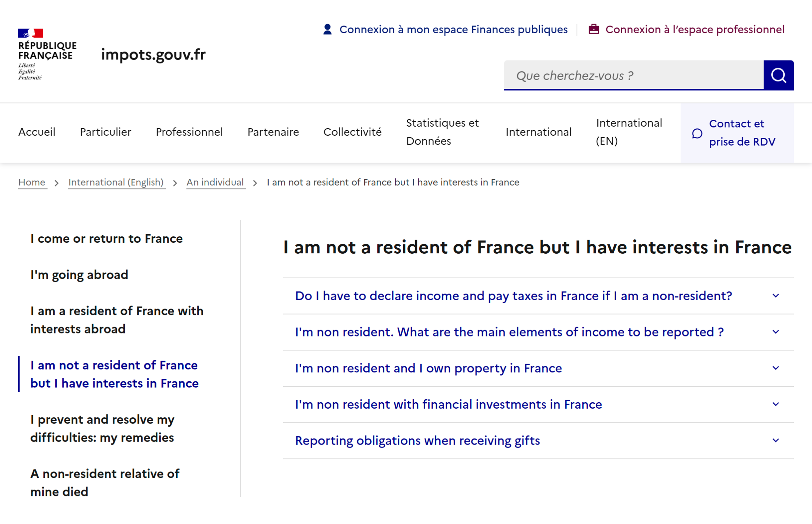Click 'Connexion à l'espace professionnel' link
This screenshot has height=524, width=812.
[x=695, y=30]
